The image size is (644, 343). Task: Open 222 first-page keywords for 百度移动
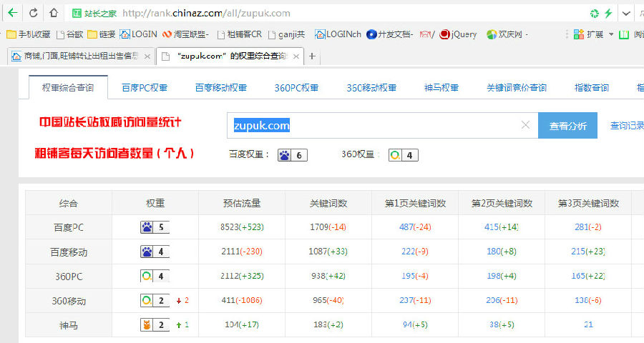pyautogui.click(x=409, y=252)
